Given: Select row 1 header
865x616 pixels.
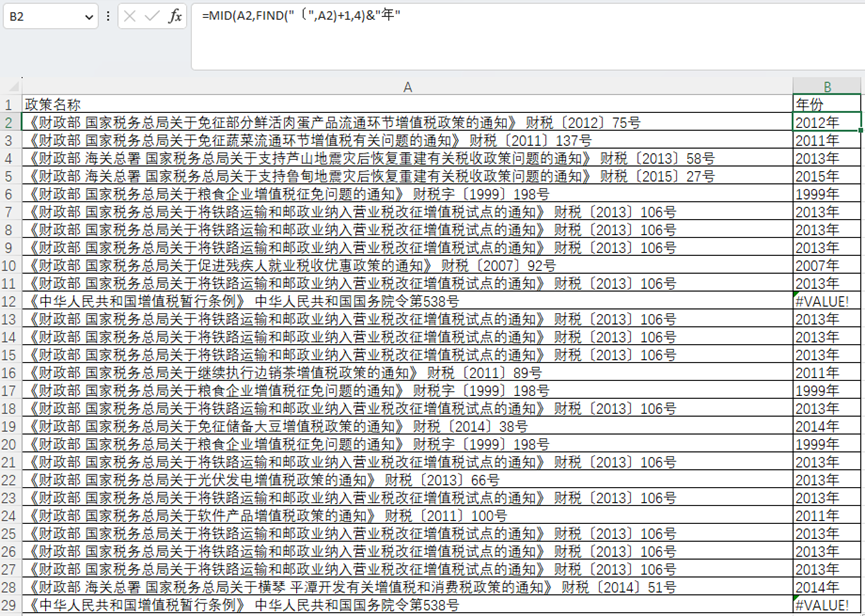Looking at the screenshot, I should tap(10, 104).
